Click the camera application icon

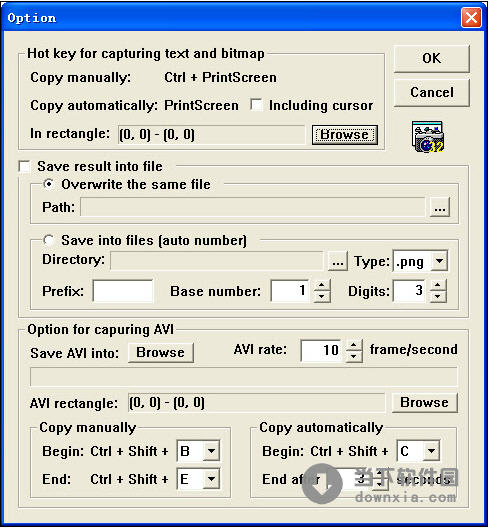(x=428, y=136)
